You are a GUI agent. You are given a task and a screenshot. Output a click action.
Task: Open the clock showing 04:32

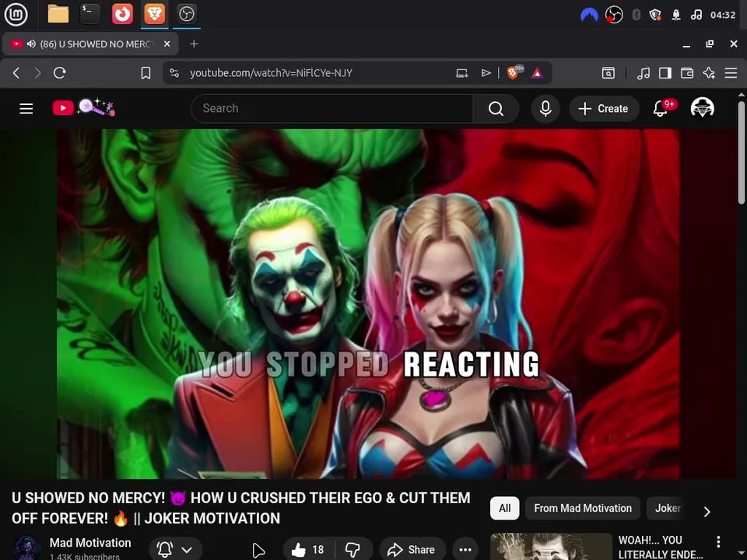(x=723, y=15)
